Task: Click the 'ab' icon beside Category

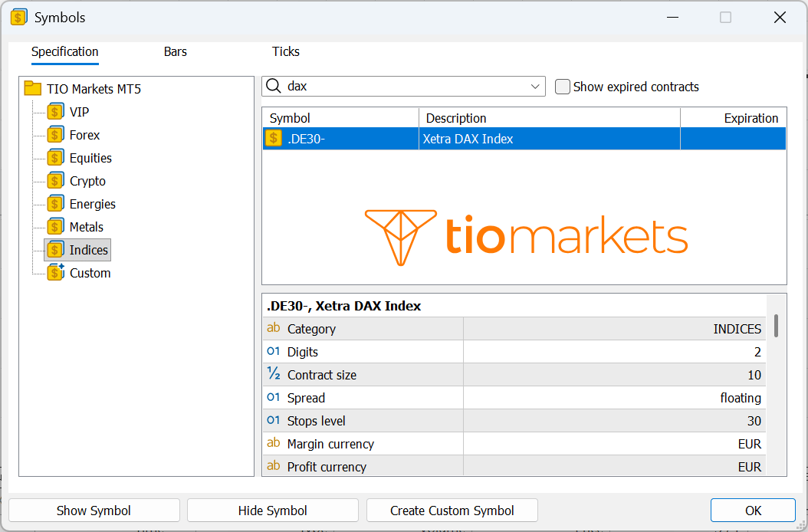Action: click(x=273, y=328)
